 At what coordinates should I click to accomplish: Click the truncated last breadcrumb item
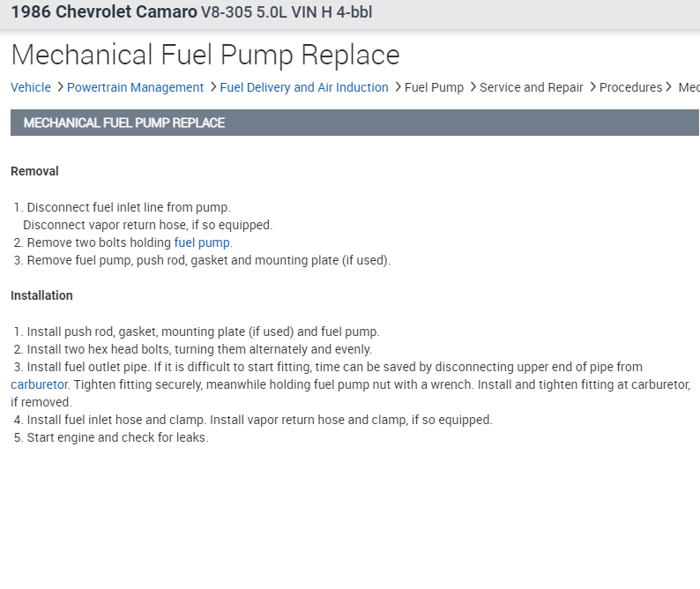(x=689, y=87)
